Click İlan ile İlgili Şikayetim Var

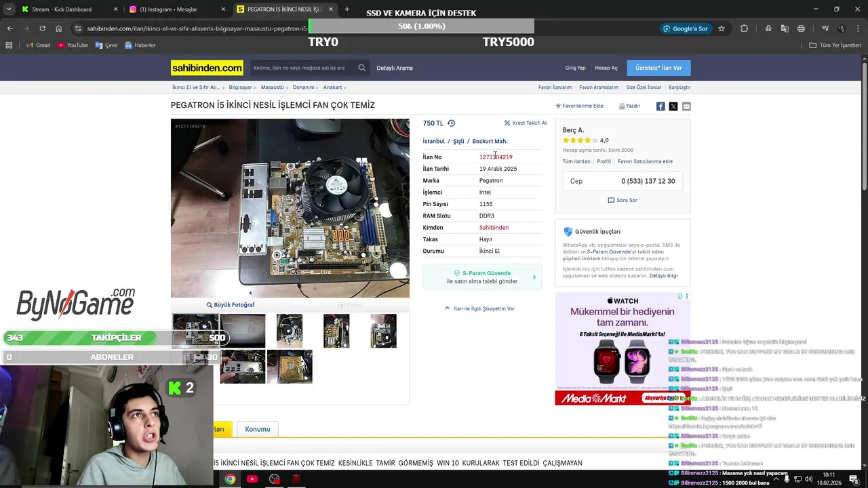[x=479, y=308]
